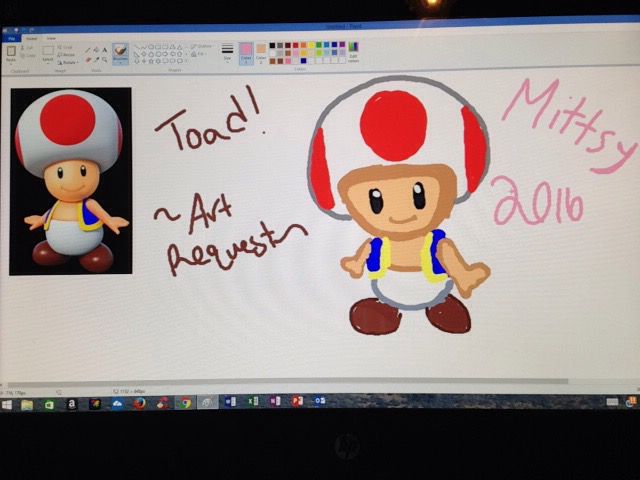Select the Eraser tool
The width and height of the screenshot is (640, 480).
click(88, 60)
